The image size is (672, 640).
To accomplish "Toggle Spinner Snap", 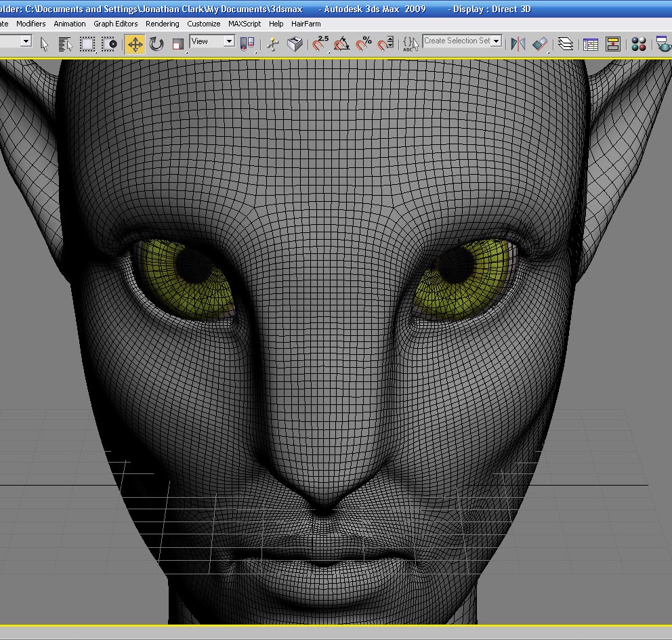I will pyautogui.click(x=385, y=44).
